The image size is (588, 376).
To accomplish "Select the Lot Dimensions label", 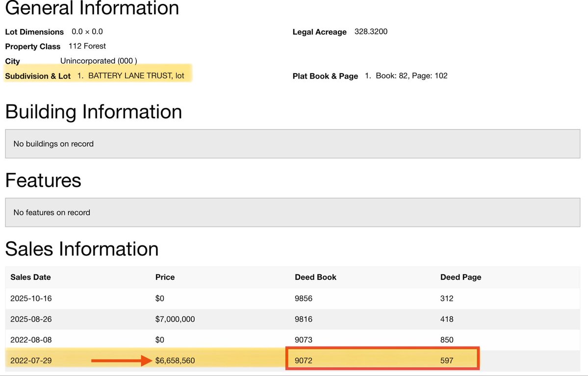I will click(34, 32).
